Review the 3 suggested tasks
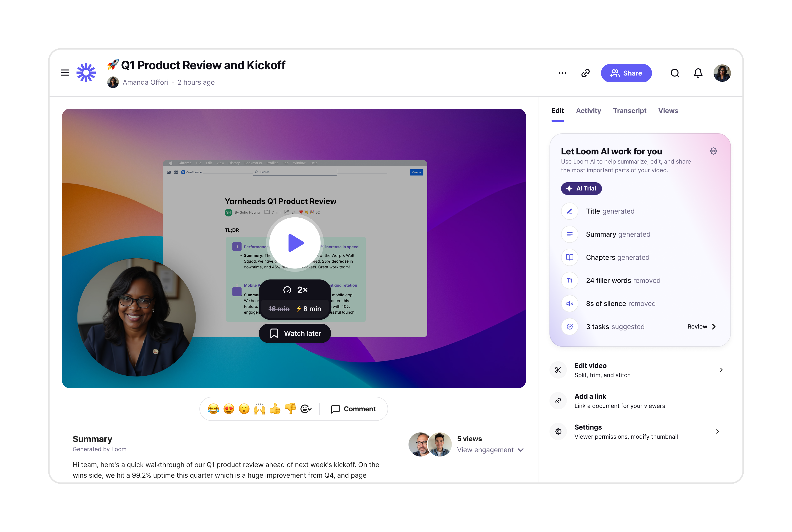 [702, 327]
